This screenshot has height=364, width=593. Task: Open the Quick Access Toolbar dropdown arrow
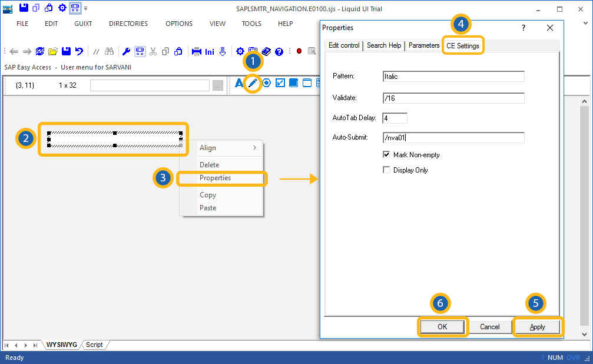86,8
